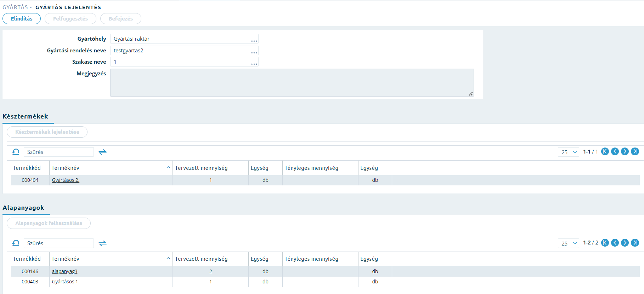Click into the Megjegyzés text area
The height and width of the screenshot is (294, 644).
coord(292,82)
